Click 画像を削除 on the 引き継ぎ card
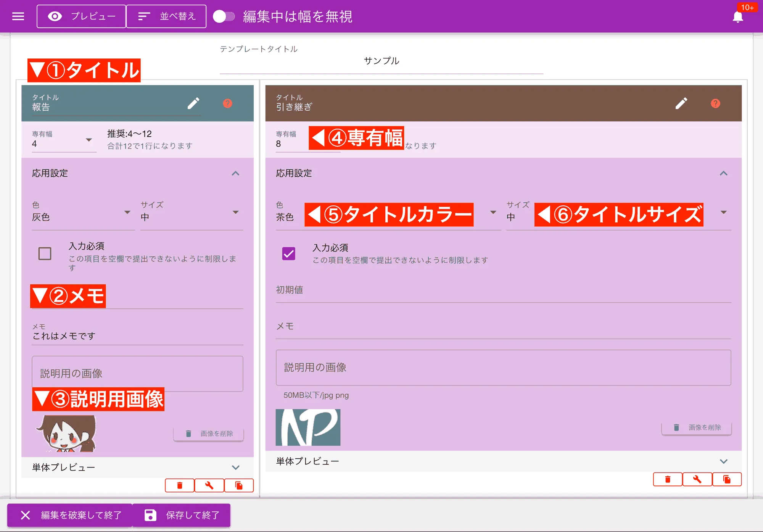 click(696, 427)
